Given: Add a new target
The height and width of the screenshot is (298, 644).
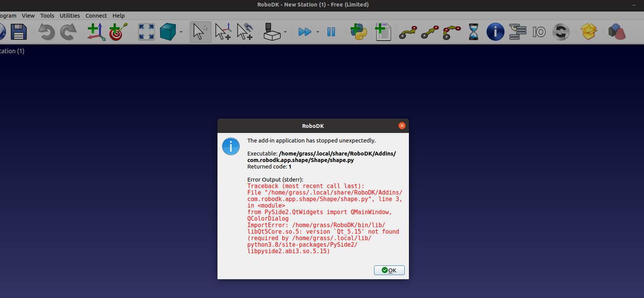Looking at the screenshot, I should click(118, 32).
